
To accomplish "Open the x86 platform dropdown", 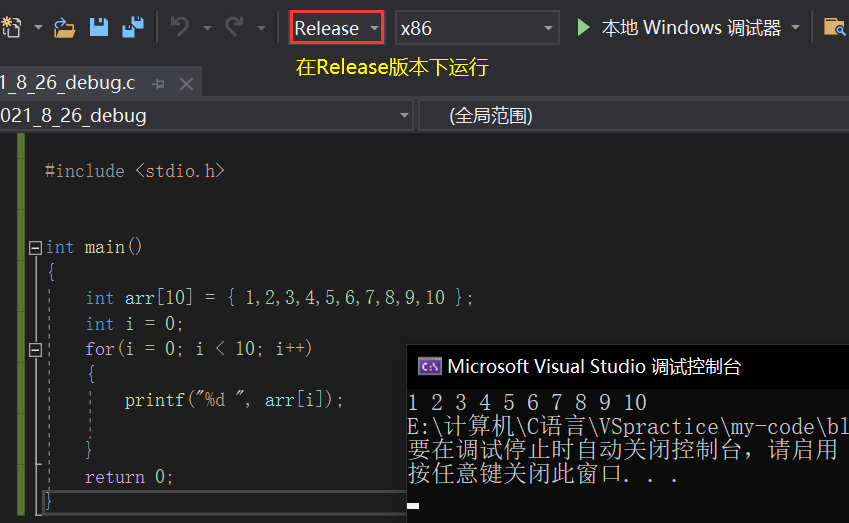I will coord(477,28).
